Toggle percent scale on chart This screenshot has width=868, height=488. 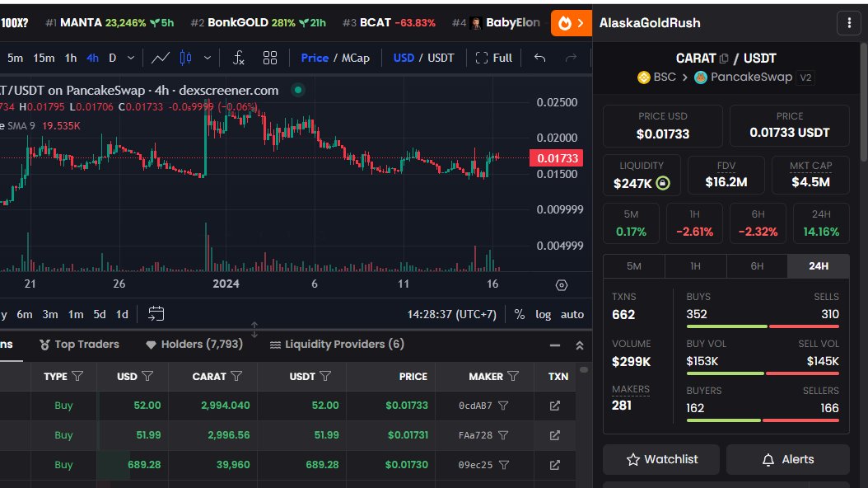(x=520, y=314)
